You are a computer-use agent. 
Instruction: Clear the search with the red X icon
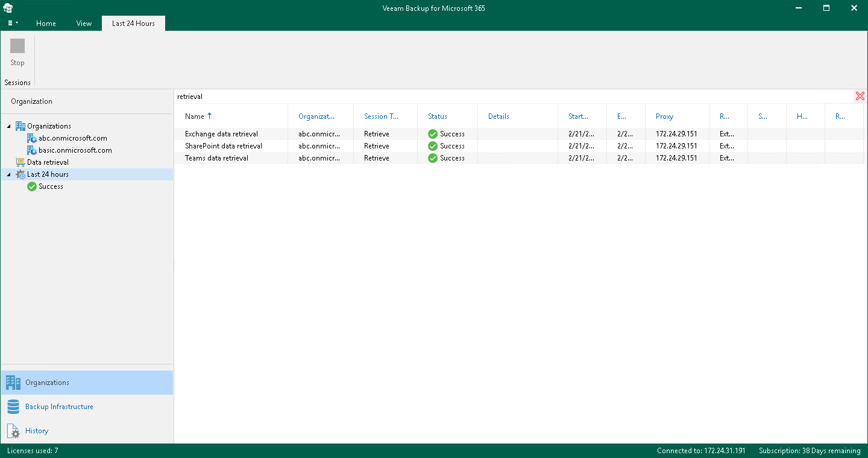860,97
